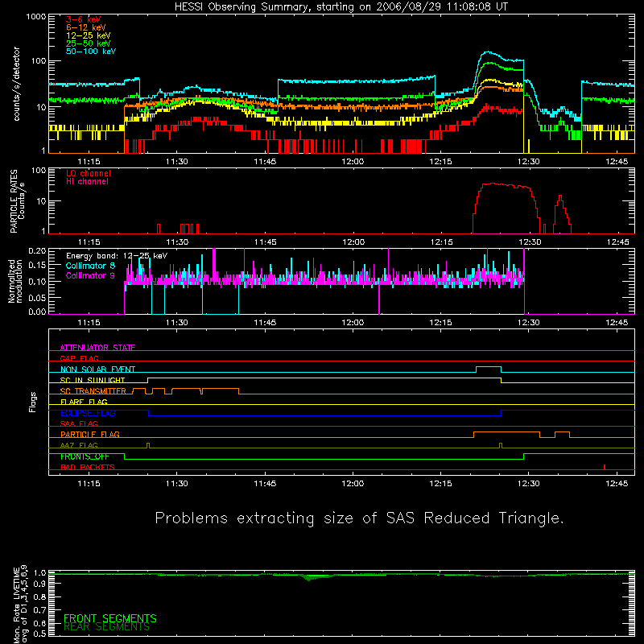The width and height of the screenshot is (644, 644).
Task: Click the LO channel legend label
Action: coord(88,173)
